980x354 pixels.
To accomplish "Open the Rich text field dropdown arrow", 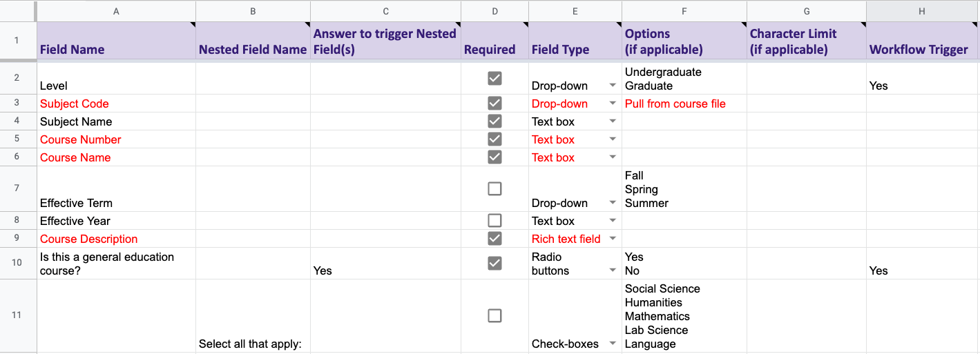I will click(613, 239).
